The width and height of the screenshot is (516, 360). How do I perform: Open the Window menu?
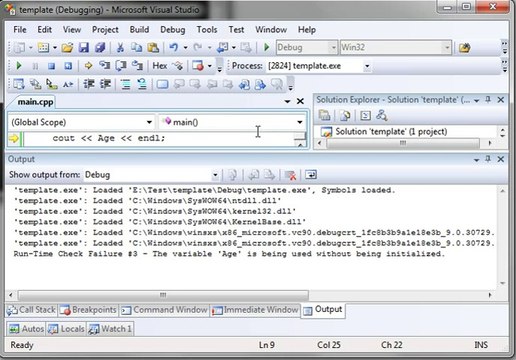(x=271, y=30)
